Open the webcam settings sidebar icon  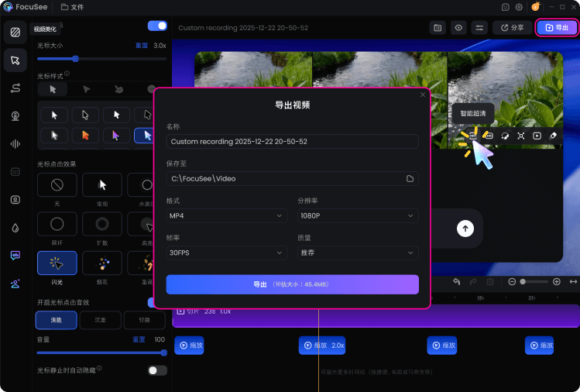click(15, 116)
